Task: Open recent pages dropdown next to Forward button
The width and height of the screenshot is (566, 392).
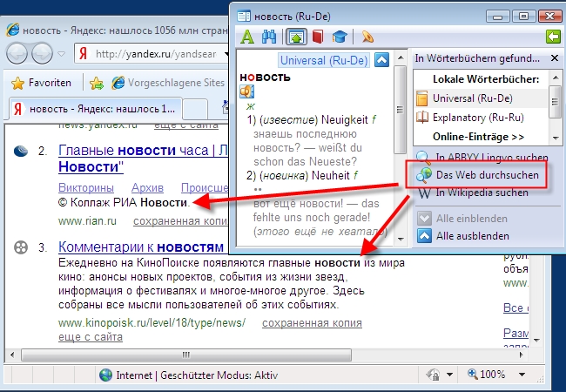Action: coord(61,54)
